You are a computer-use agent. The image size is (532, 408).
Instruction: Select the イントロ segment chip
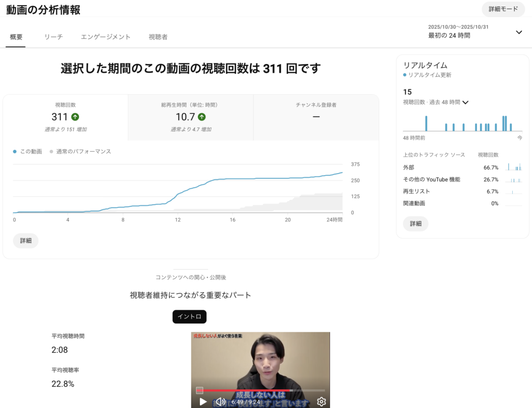click(189, 317)
